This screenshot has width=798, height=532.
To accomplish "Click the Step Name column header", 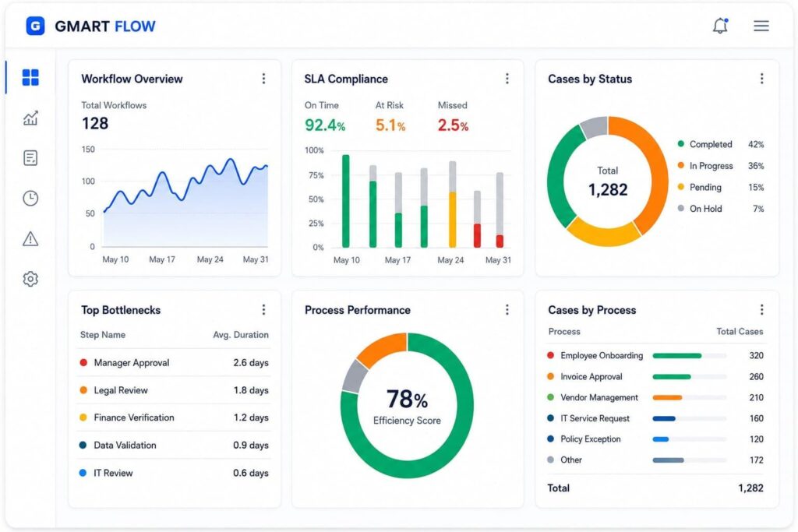I will coord(103,335).
